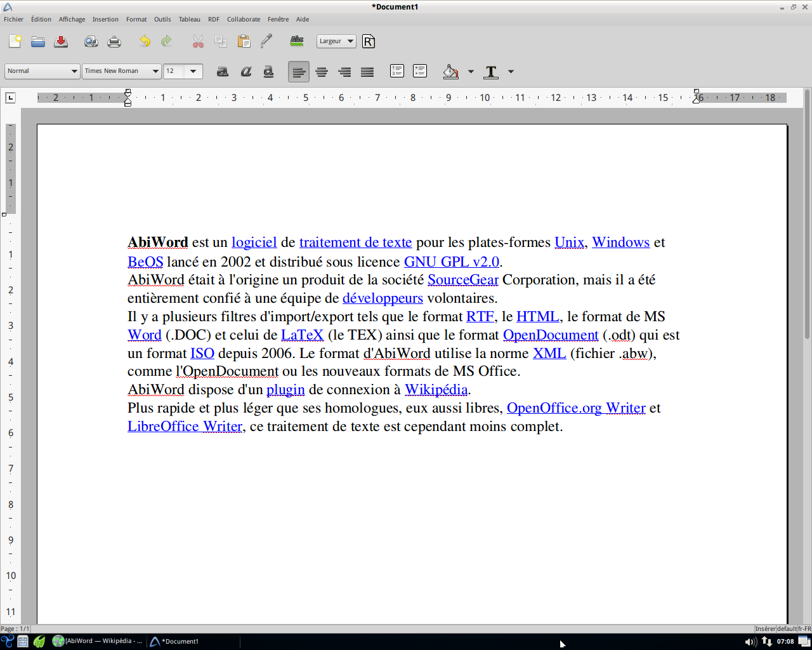Create a new document with the toolbar icon
This screenshot has height=650, width=812.
15,41
